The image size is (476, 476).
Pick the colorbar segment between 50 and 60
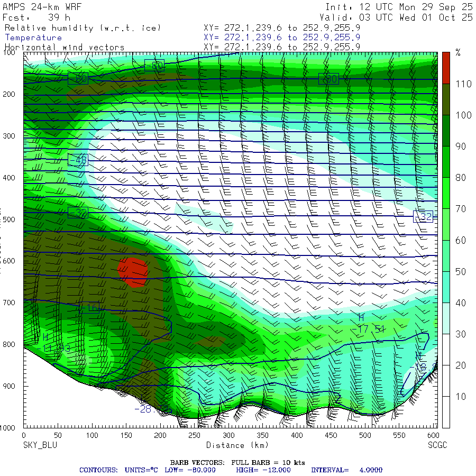[446, 255]
